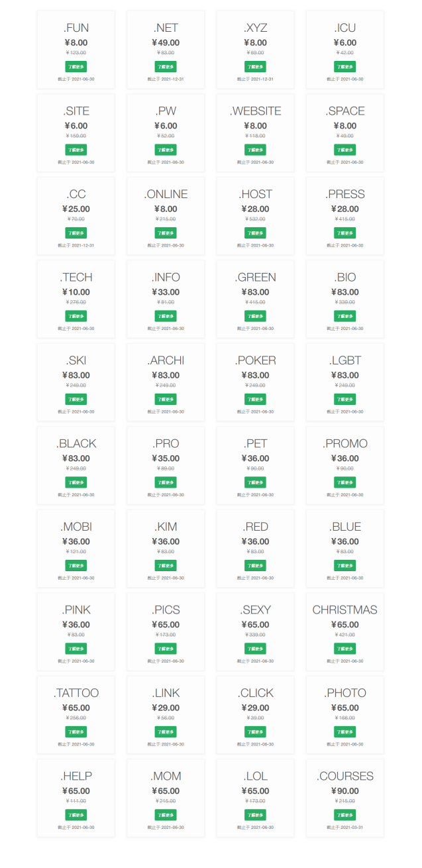Click the ¥25.00 price under .CC

tap(76, 209)
